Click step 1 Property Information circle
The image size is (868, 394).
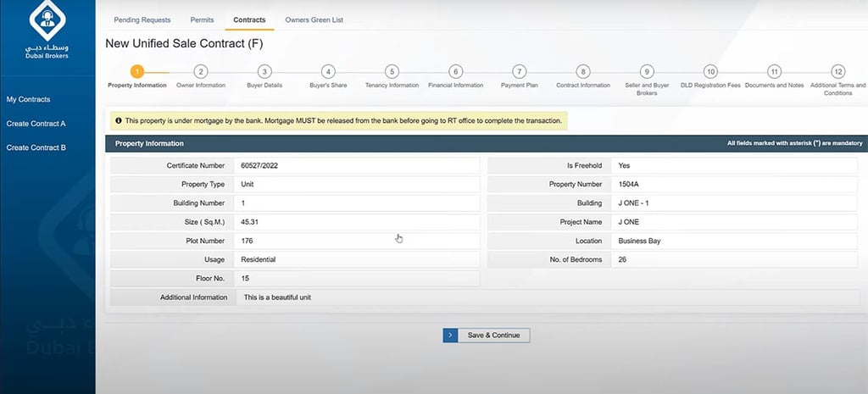click(x=137, y=72)
